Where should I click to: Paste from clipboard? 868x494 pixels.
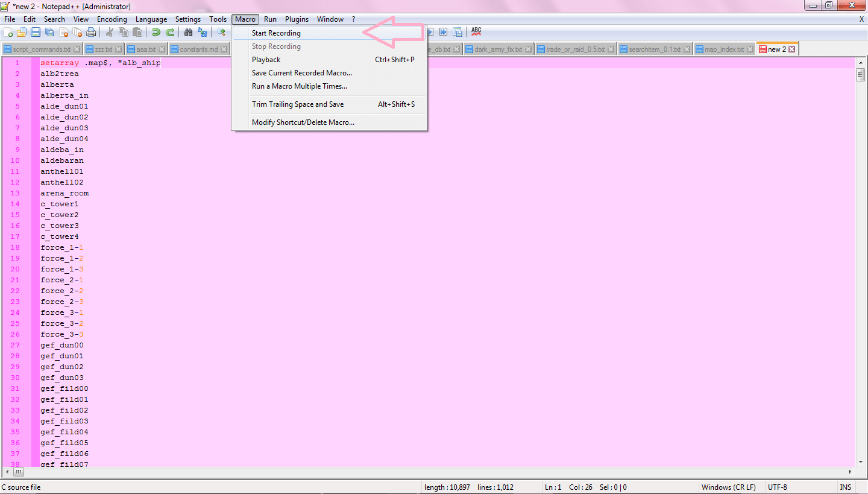tap(136, 31)
